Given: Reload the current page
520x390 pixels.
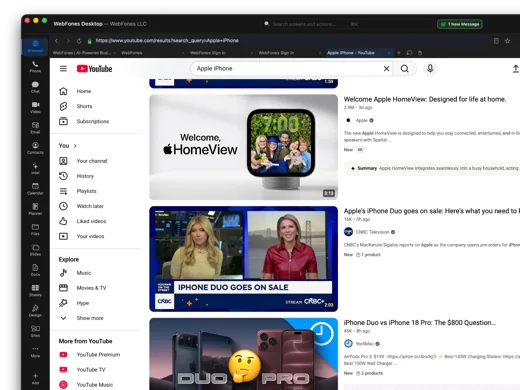Looking at the screenshot, I should point(79,41).
